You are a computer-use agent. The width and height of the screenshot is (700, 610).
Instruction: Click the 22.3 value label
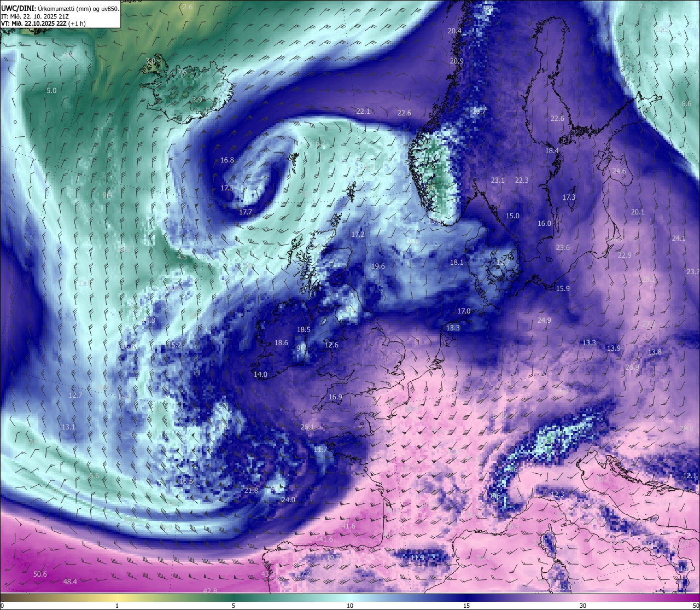tap(522, 180)
